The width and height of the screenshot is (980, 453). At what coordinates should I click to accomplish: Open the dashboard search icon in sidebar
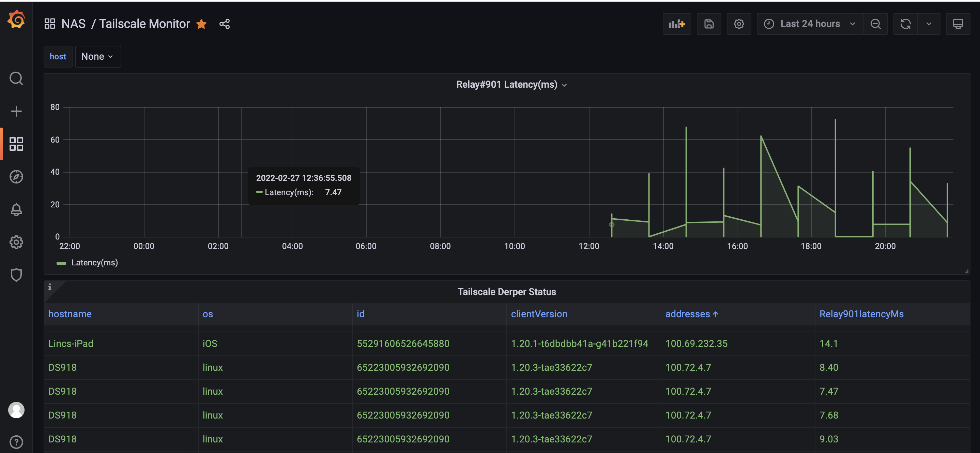16,78
